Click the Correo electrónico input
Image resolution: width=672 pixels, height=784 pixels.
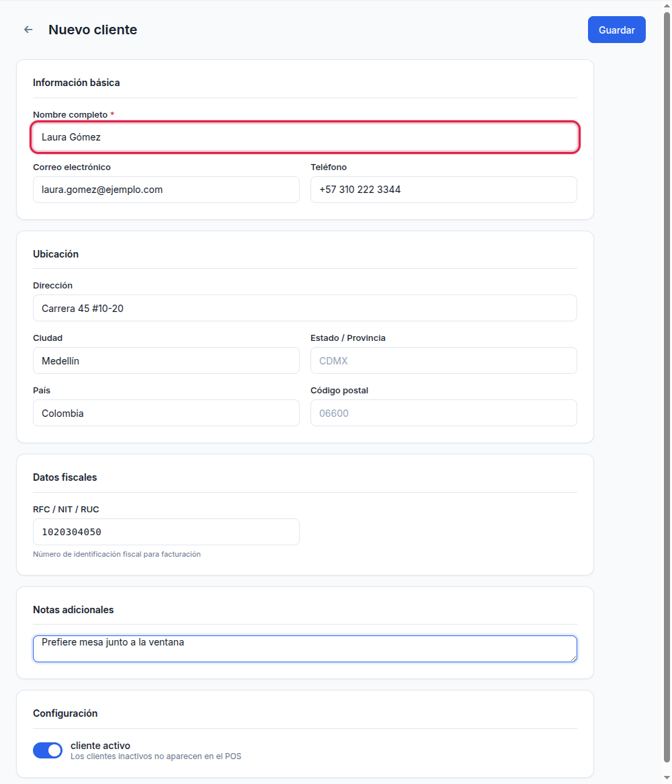click(x=166, y=190)
